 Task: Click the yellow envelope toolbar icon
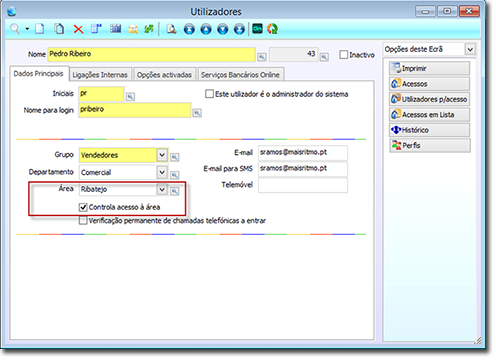pos(133,29)
